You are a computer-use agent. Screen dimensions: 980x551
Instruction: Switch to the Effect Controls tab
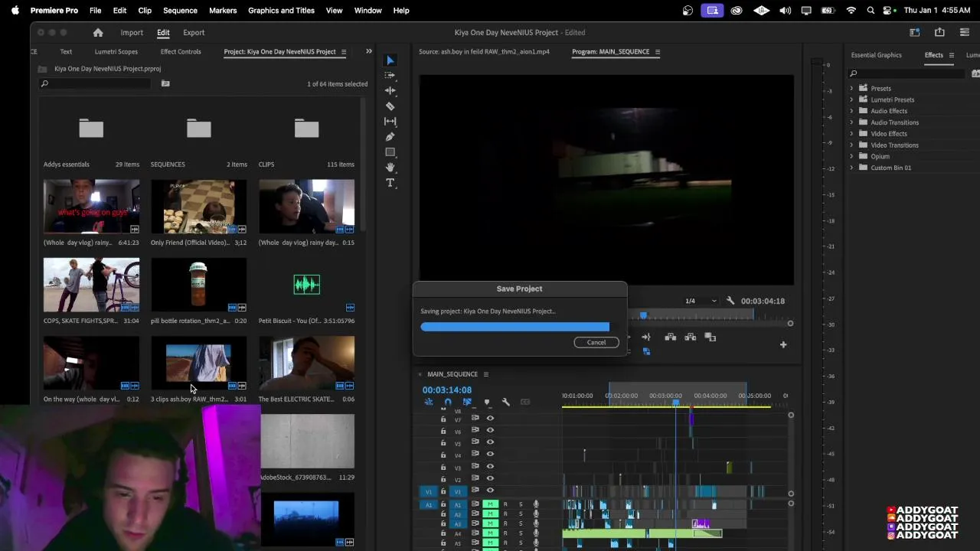pyautogui.click(x=181, y=52)
